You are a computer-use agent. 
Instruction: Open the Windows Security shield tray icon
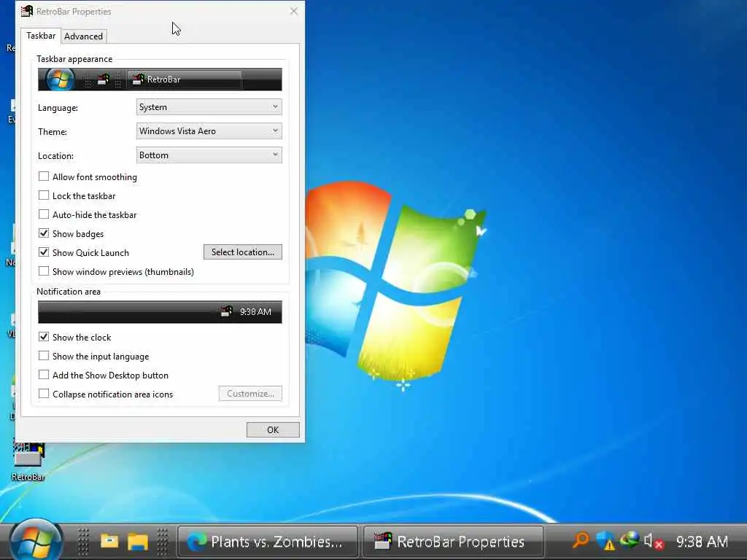(605, 541)
